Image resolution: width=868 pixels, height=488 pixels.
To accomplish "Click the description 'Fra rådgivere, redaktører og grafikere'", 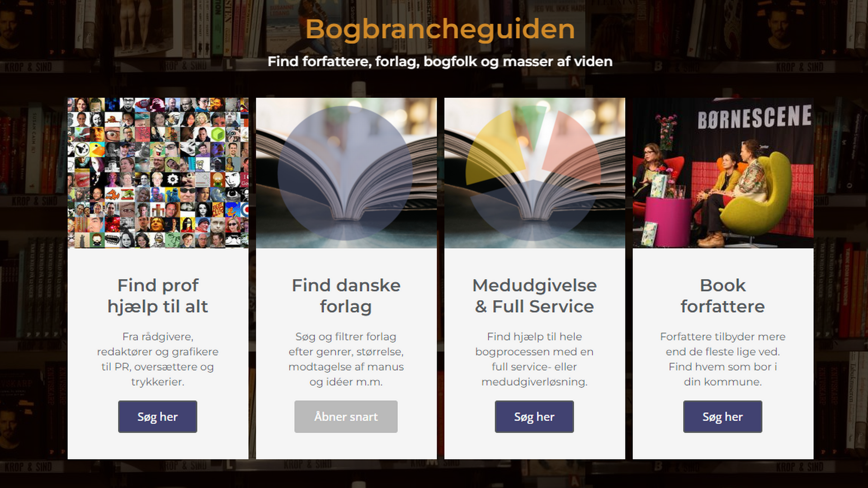I will [x=158, y=344].
